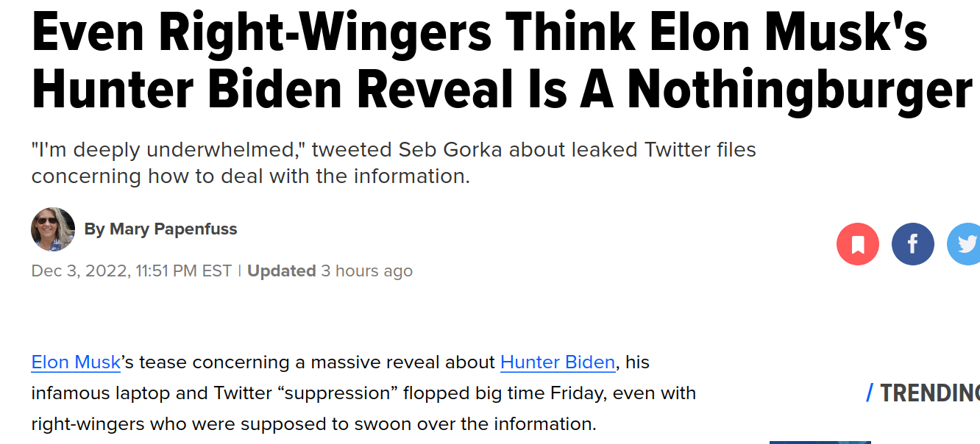Image resolution: width=980 pixels, height=444 pixels.
Task: Click the Dec 3, 2022 publish timestamp
Action: (132, 271)
